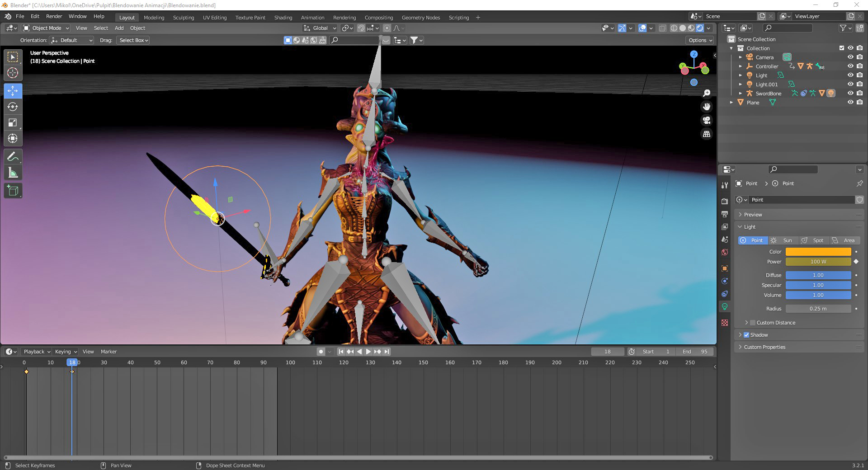Viewport: 868px width, 470px height.
Task: Select the Scale tool
Action: point(13,122)
